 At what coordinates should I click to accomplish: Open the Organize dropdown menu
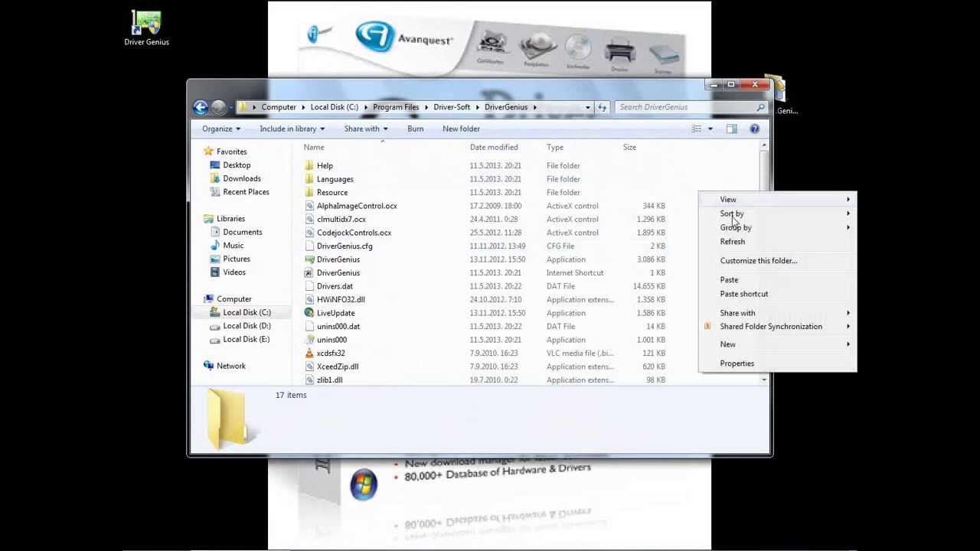tap(221, 129)
